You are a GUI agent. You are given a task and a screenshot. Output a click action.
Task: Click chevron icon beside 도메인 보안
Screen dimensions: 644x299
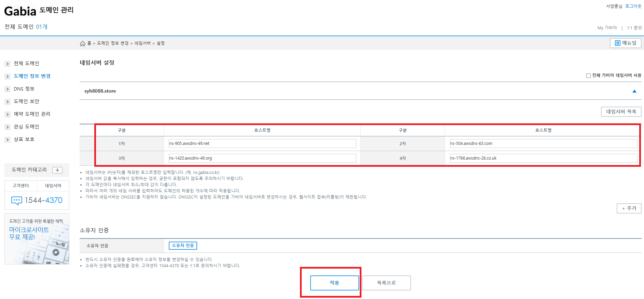pyautogui.click(x=8, y=102)
